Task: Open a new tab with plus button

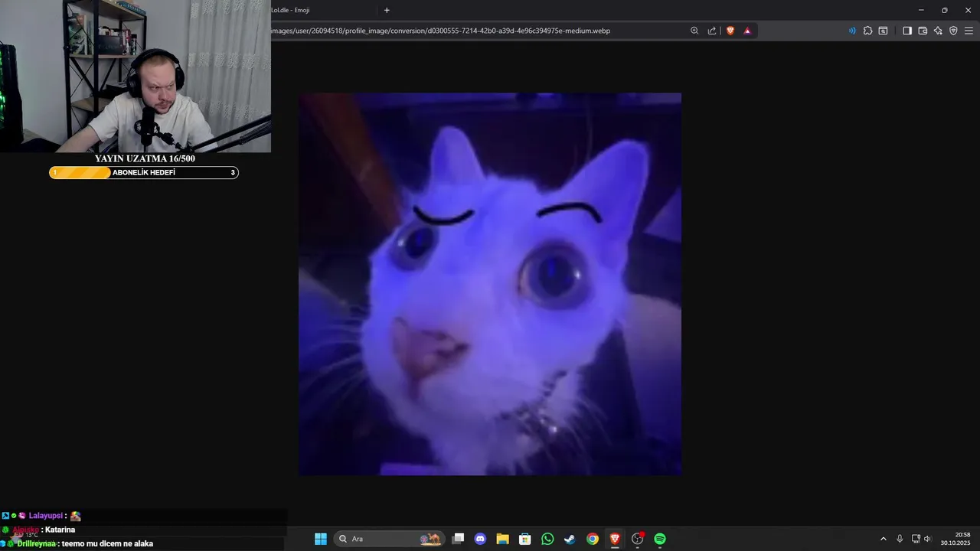Action: coord(387,10)
